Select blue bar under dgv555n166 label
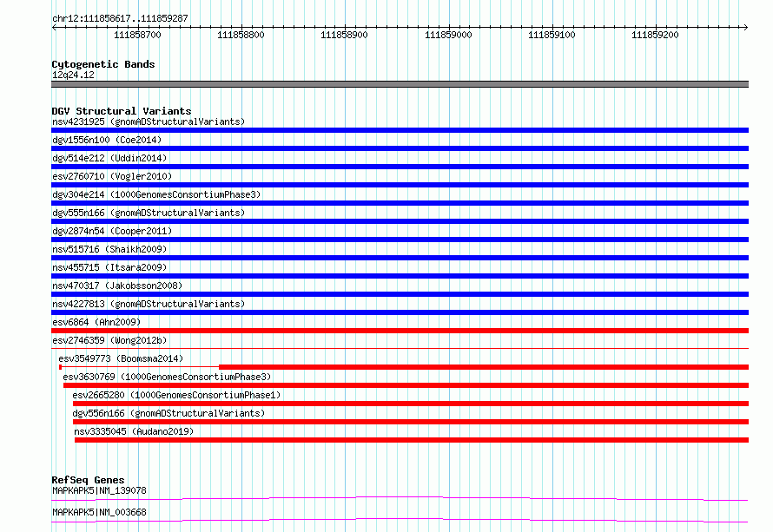773x532 pixels. [x=400, y=221]
